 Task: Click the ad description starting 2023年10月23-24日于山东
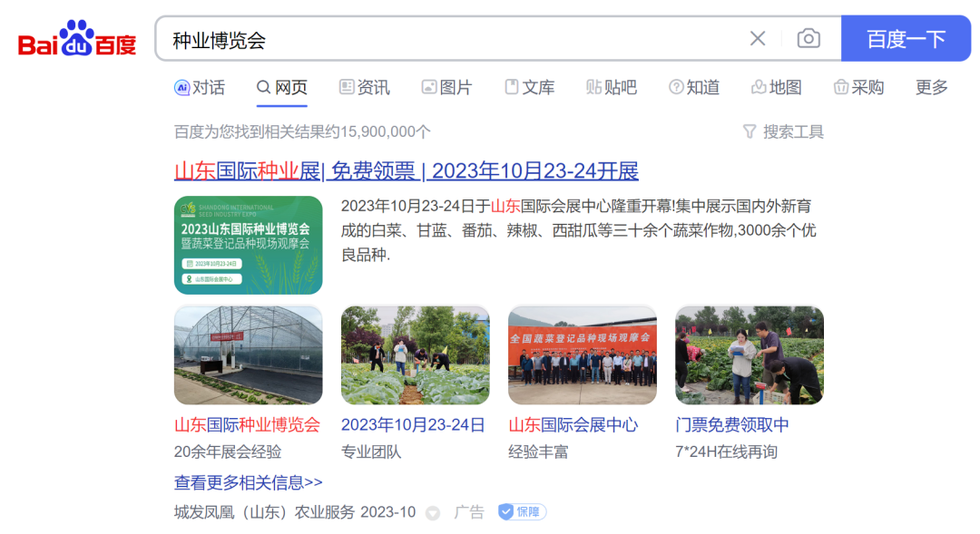tap(578, 230)
